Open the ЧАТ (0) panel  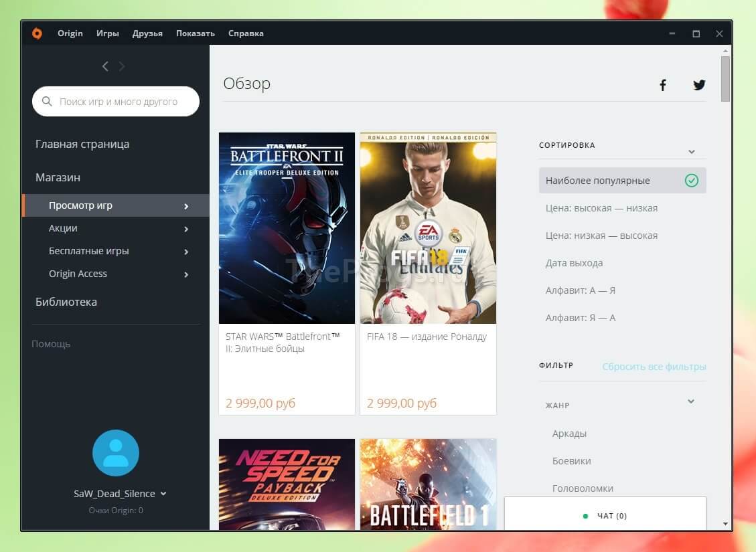point(605,513)
